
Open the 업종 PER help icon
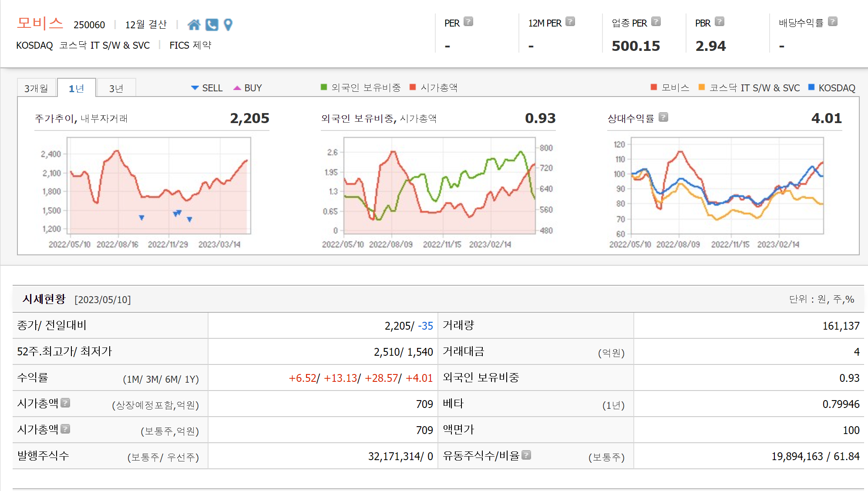656,22
